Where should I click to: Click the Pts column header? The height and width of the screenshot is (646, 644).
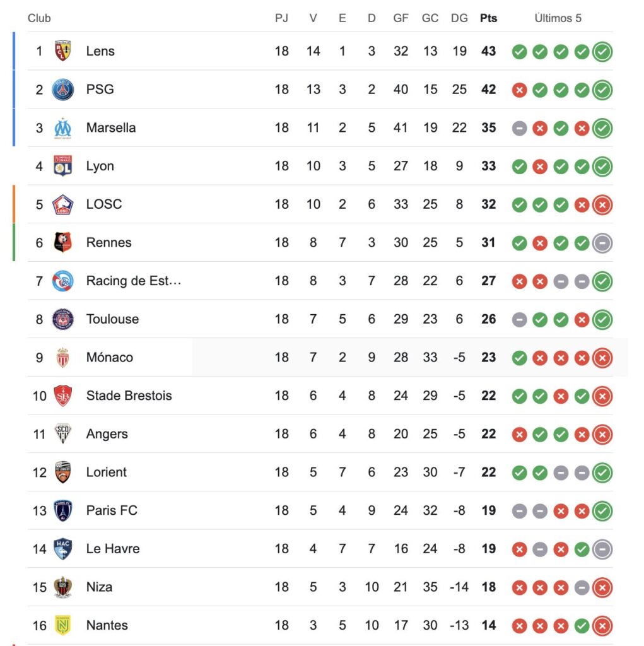coord(488,18)
